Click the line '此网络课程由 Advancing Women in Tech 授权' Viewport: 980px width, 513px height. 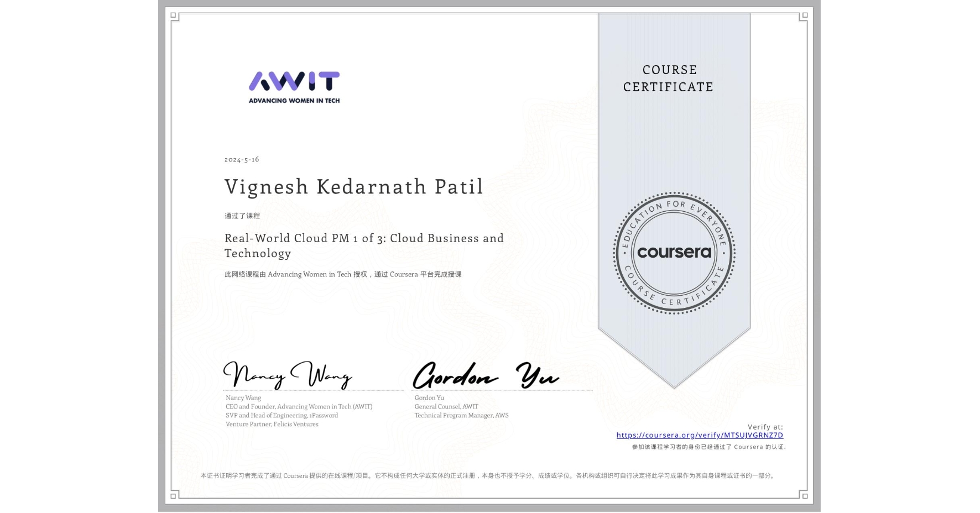[343, 274]
